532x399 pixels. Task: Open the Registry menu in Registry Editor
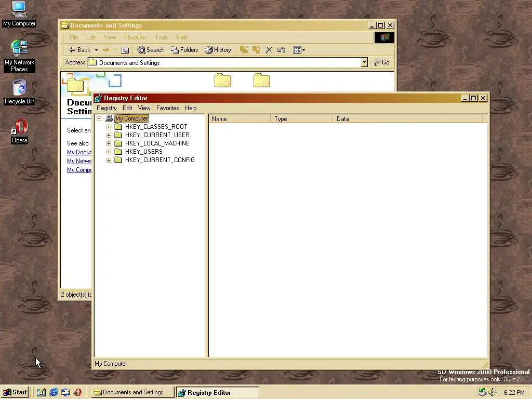pos(107,108)
